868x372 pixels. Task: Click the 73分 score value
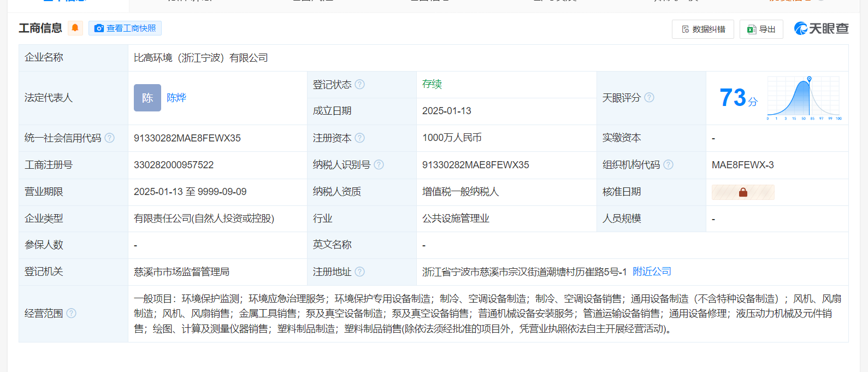738,98
